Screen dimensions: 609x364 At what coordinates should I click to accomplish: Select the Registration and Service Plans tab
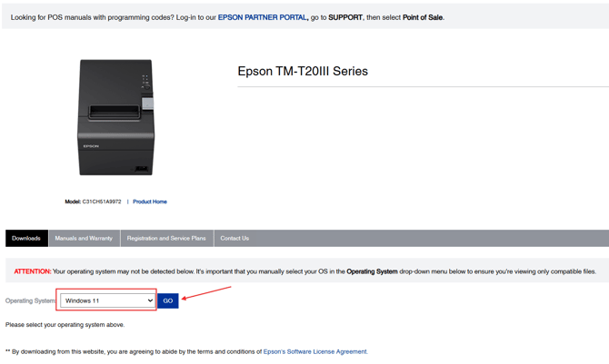pyautogui.click(x=166, y=238)
